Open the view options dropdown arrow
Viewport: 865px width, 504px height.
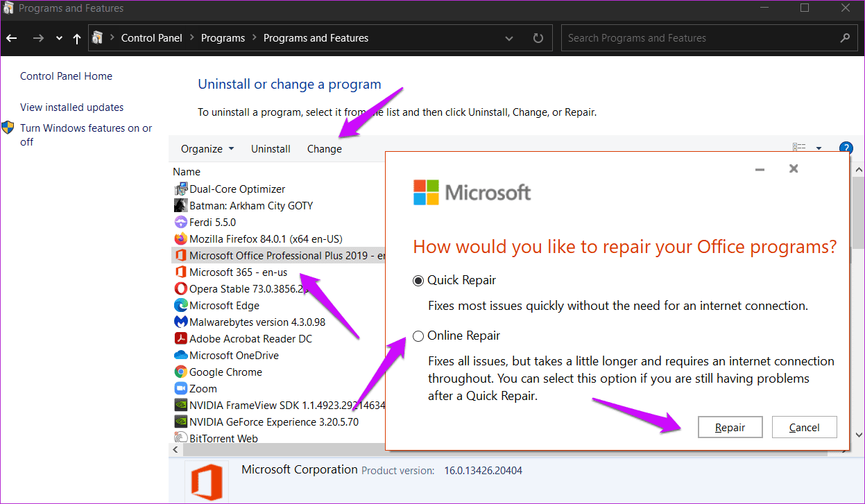point(819,148)
